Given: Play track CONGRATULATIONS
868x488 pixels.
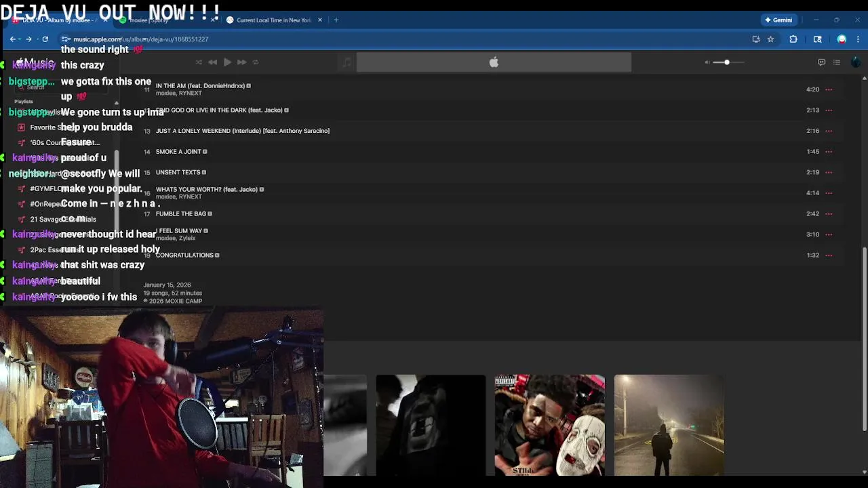Looking at the screenshot, I should pyautogui.click(x=184, y=256).
